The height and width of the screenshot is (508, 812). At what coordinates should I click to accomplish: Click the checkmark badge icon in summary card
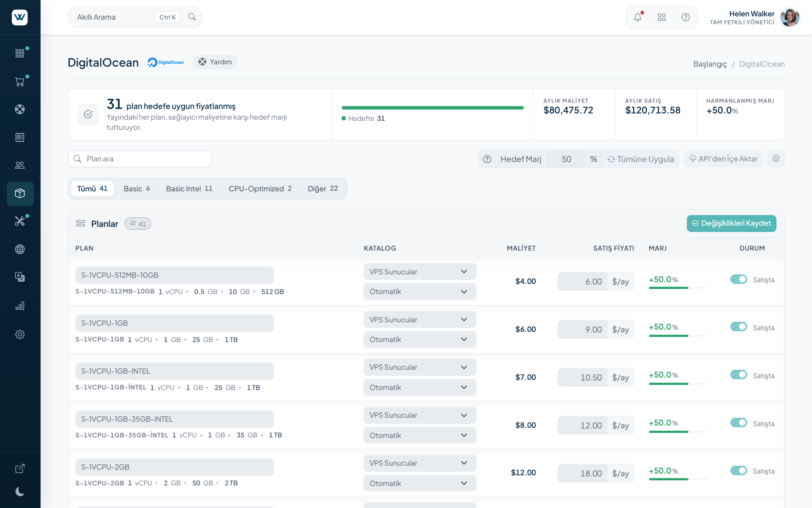[88, 114]
